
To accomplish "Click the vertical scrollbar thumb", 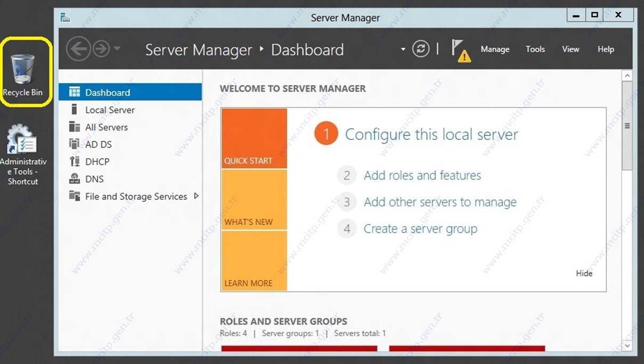I will point(627,126).
